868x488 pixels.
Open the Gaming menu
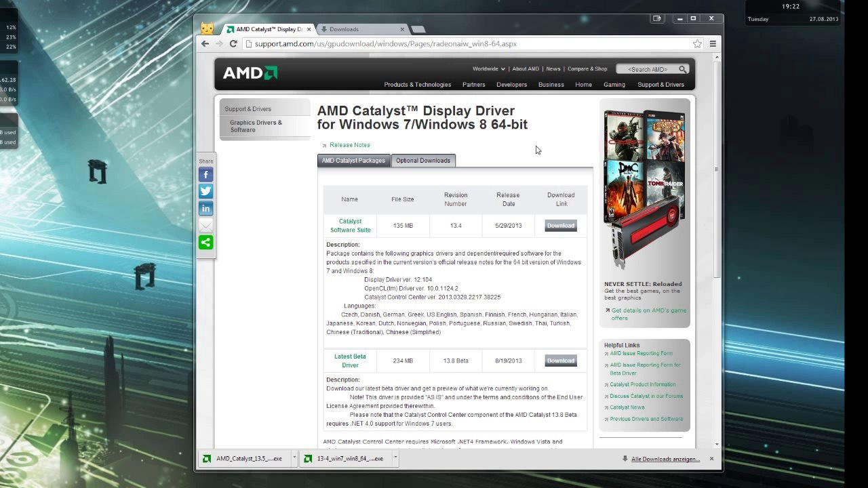[x=614, y=85]
